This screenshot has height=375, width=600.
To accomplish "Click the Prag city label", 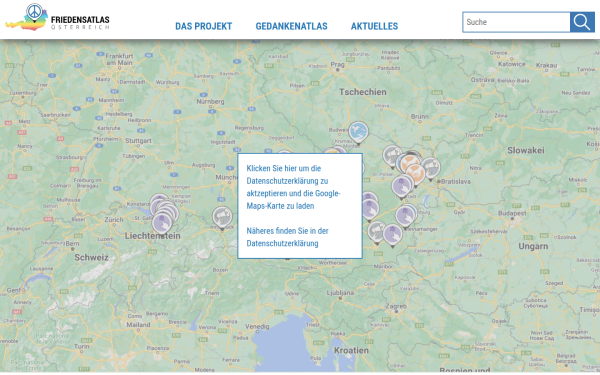I will tap(338, 65).
